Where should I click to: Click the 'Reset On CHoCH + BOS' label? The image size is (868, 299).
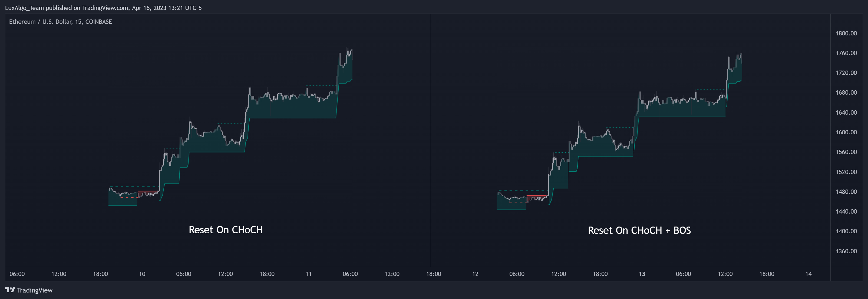(639, 230)
